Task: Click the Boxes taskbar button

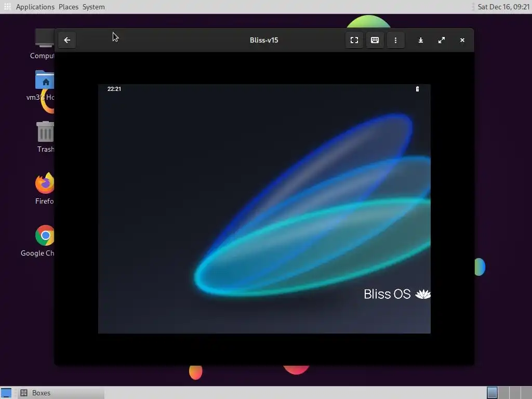Action: pos(61,393)
